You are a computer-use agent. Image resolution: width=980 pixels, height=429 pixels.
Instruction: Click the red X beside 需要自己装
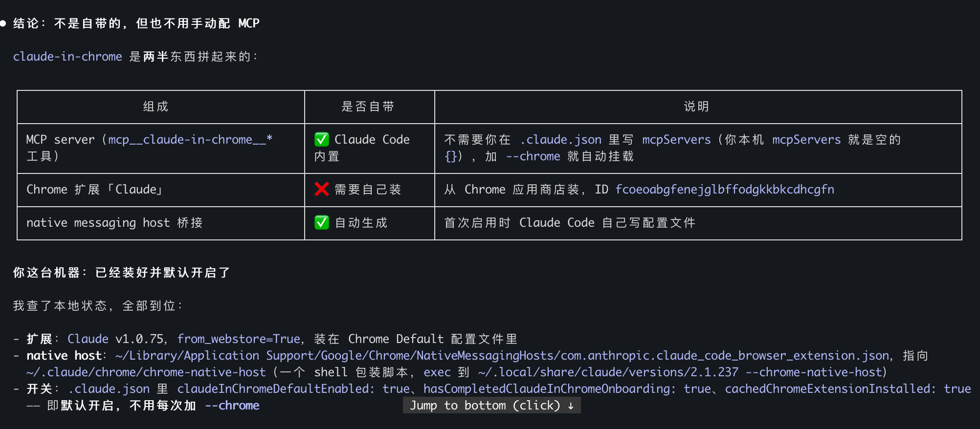322,189
